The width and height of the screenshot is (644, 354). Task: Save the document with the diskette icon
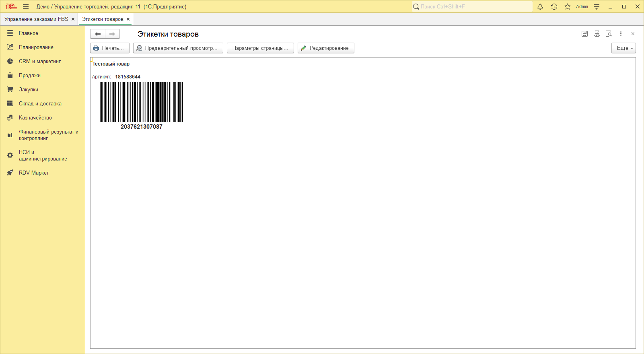click(x=584, y=34)
